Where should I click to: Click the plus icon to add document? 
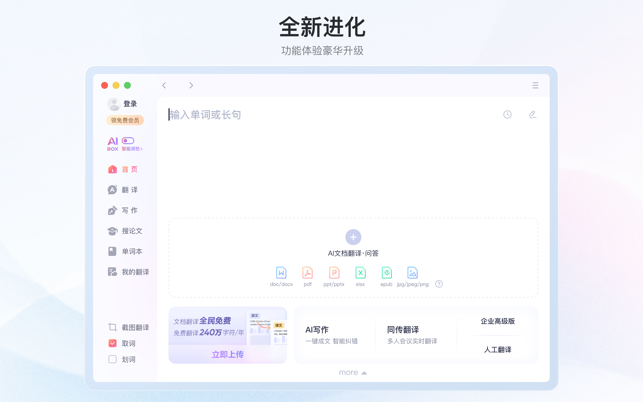(353, 237)
